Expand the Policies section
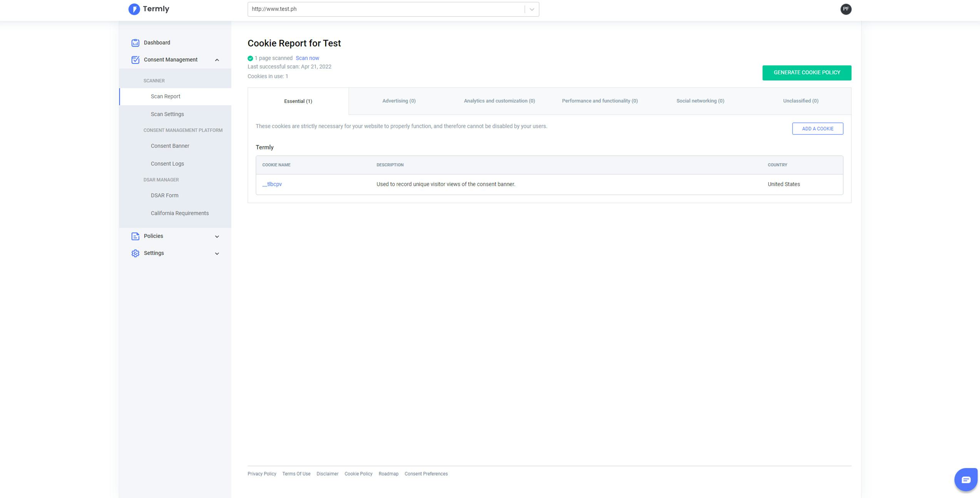This screenshot has height=498, width=980. click(x=216, y=236)
